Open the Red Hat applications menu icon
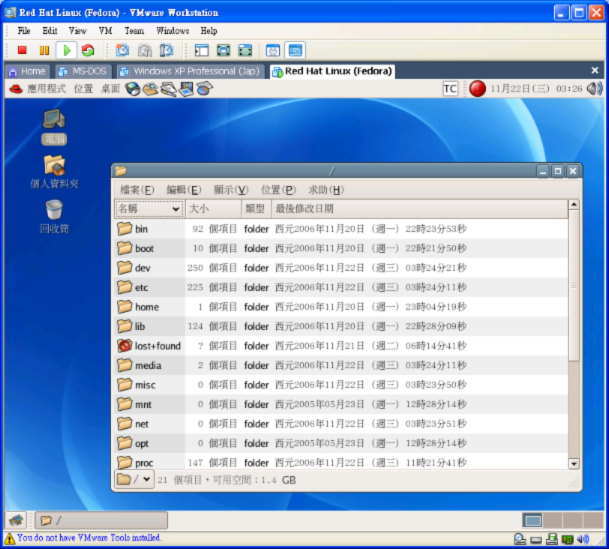Screen dimensions: 609x549 pos(16,89)
